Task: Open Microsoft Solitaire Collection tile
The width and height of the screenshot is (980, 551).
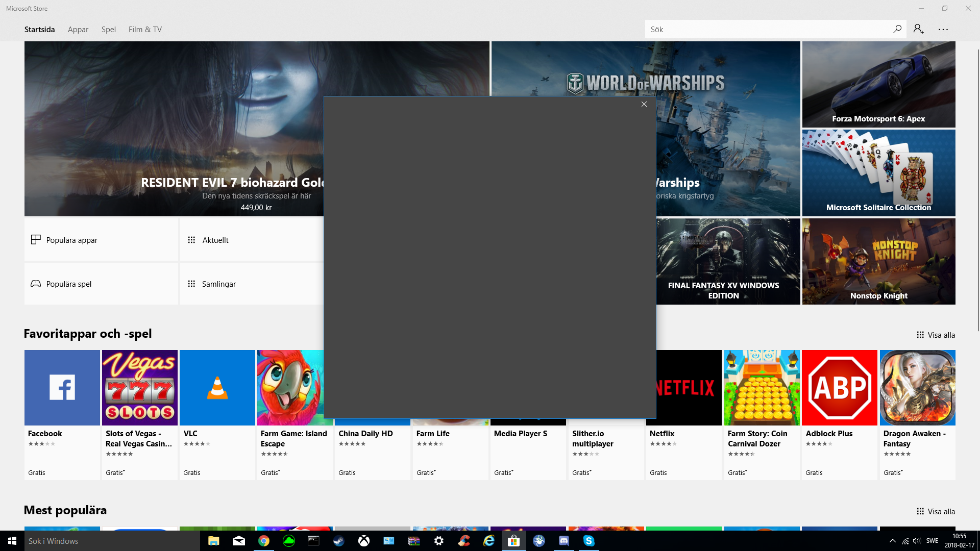Action: (878, 173)
